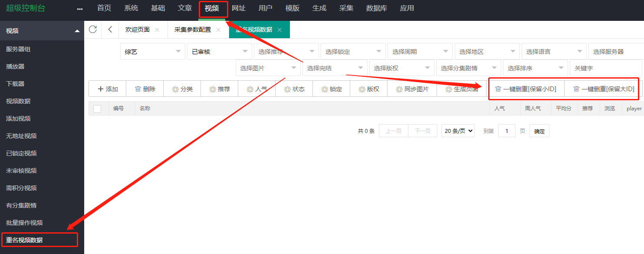Expand the 已审核 status dropdown
This screenshot has width=644, height=254.
point(219,52)
